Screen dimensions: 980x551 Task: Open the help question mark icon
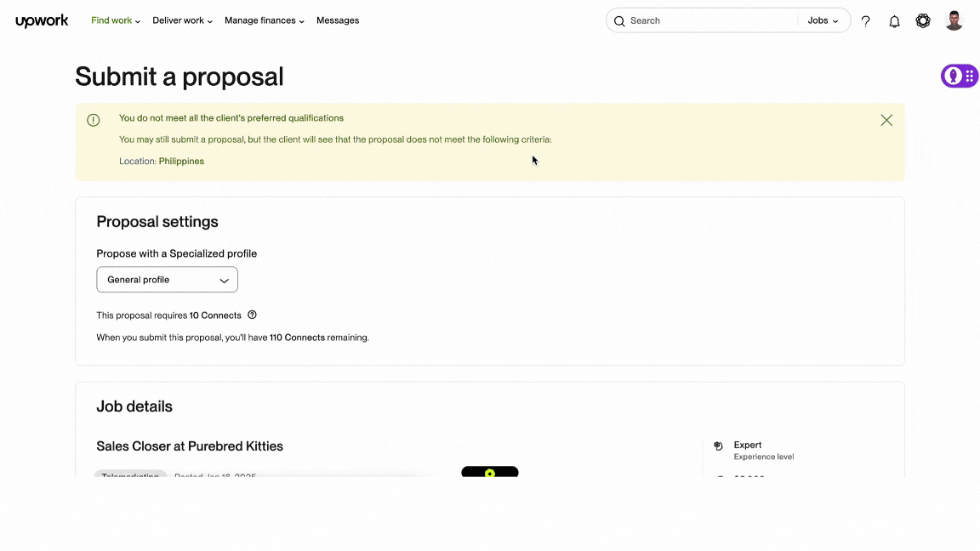[865, 20]
